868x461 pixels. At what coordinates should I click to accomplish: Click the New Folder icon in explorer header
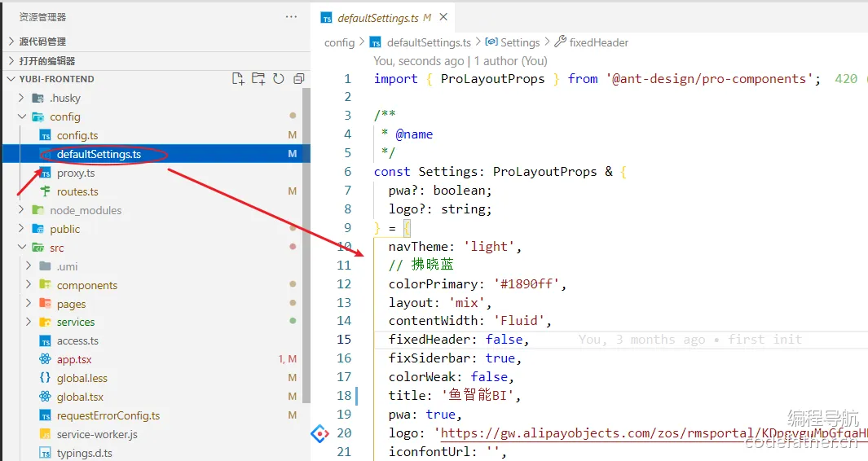[x=258, y=78]
